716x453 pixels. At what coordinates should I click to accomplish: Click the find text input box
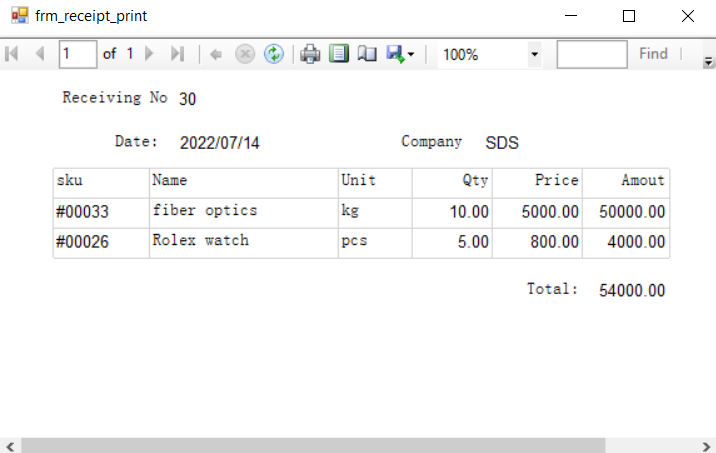591,54
